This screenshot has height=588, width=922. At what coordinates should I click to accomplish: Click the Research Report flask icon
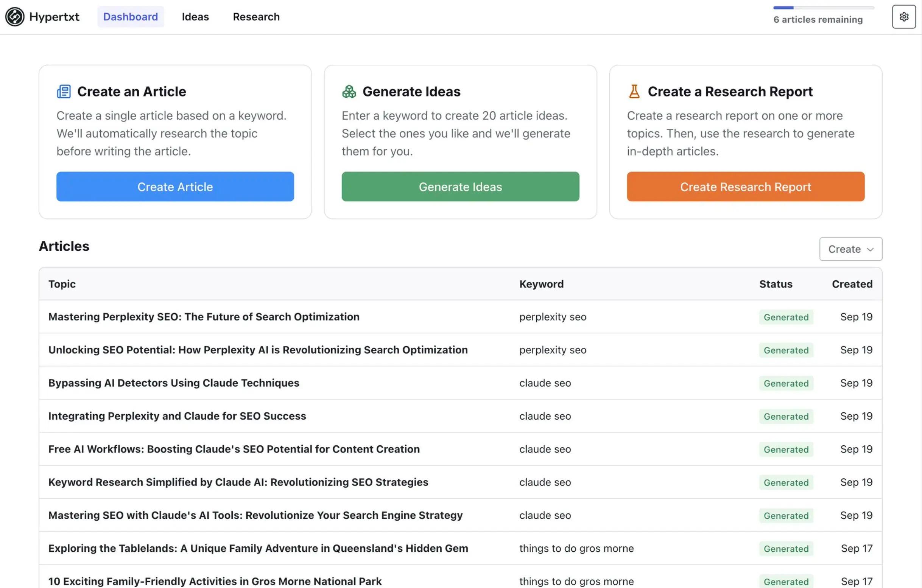[x=634, y=92]
